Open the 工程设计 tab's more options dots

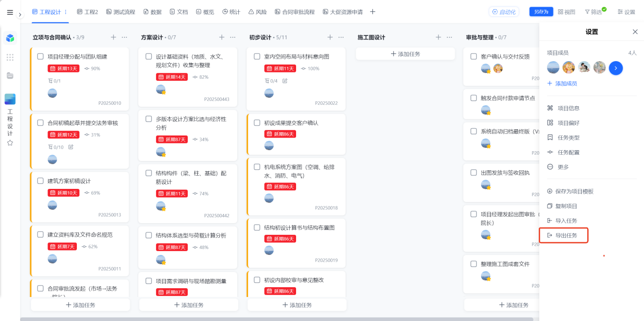[x=66, y=12]
